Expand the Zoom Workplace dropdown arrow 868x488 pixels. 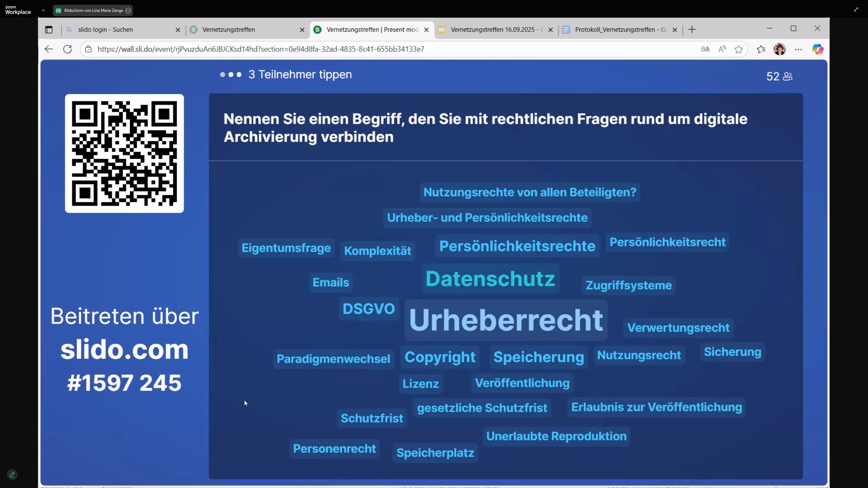43,10
